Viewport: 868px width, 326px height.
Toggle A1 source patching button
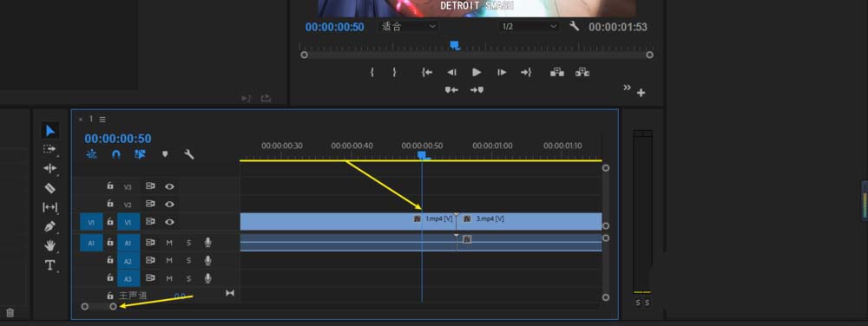point(91,243)
